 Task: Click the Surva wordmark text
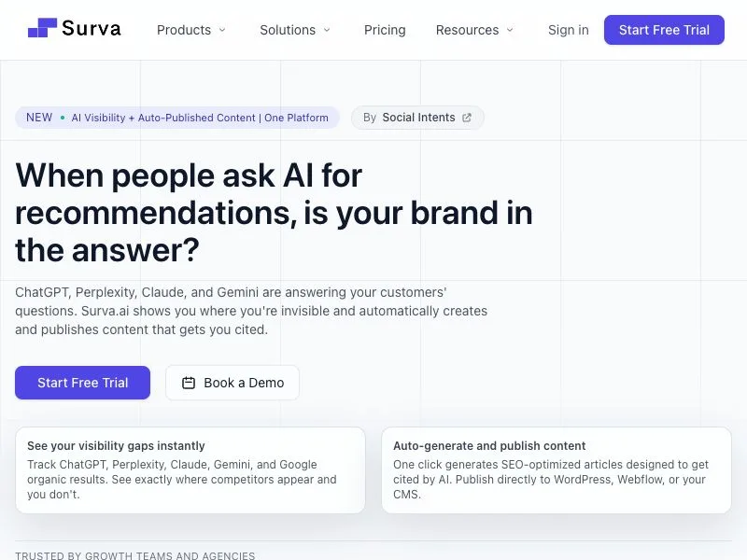pyautogui.click(x=92, y=29)
